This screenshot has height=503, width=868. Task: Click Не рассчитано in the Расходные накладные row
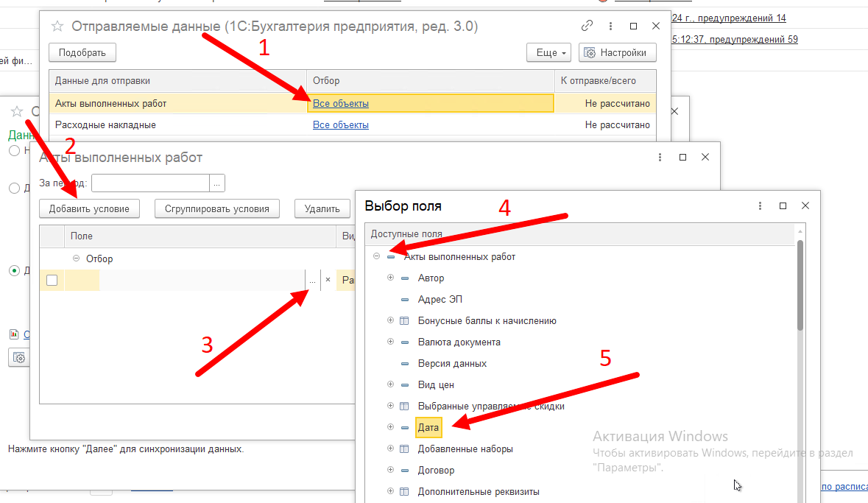[617, 125]
